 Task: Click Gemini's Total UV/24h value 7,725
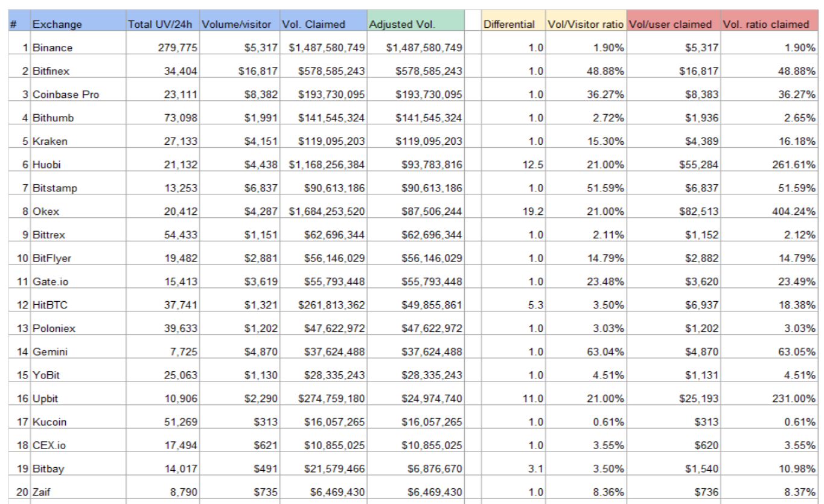pyautogui.click(x=162, y=352)
